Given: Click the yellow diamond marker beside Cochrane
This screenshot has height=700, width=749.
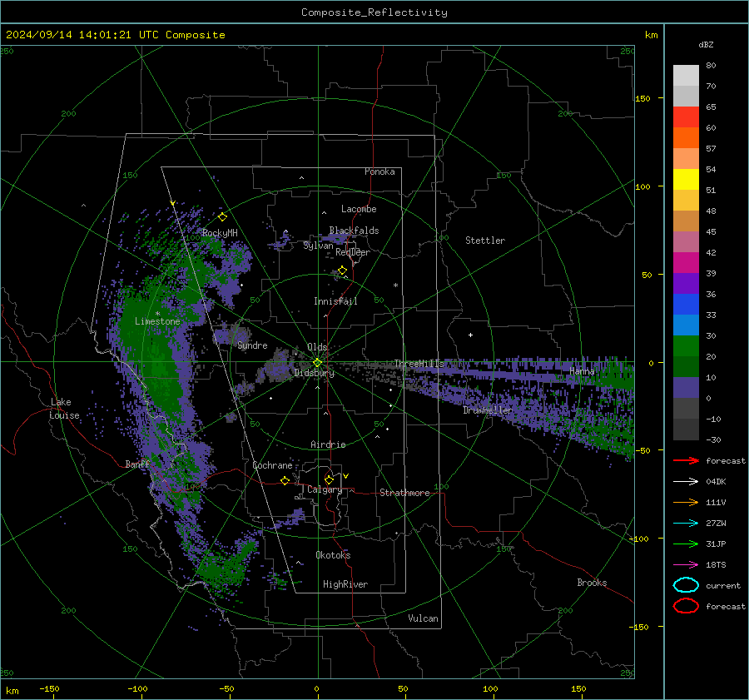Looking at the screenshot, I should [x=285, y=480].
